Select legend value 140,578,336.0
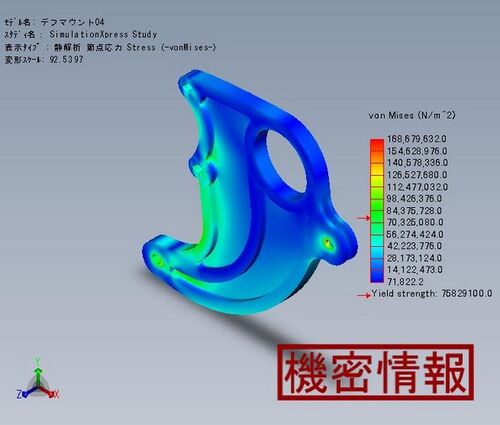Viewport: 500px width, 425px height. tap(417, 163)
